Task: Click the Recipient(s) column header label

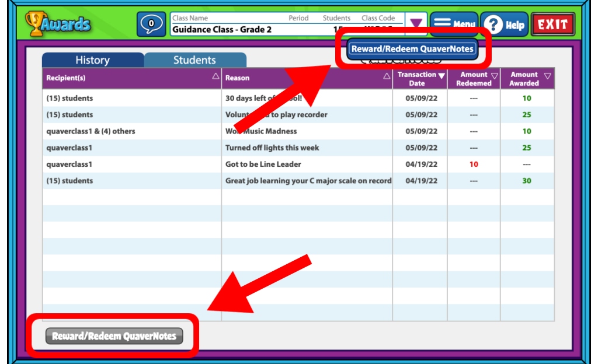Action: (x=65, y=78)
